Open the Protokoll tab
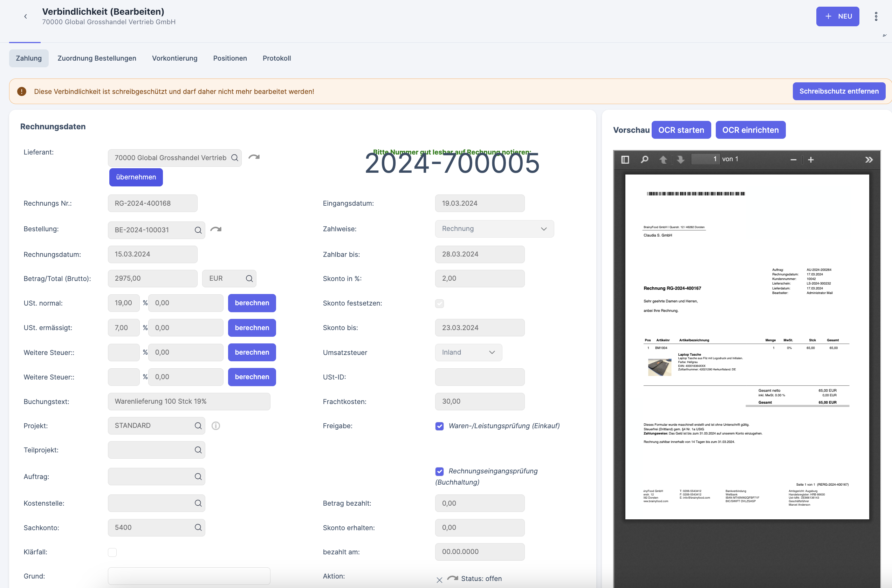This screenshot has width=892, height=588. point(277,58)
